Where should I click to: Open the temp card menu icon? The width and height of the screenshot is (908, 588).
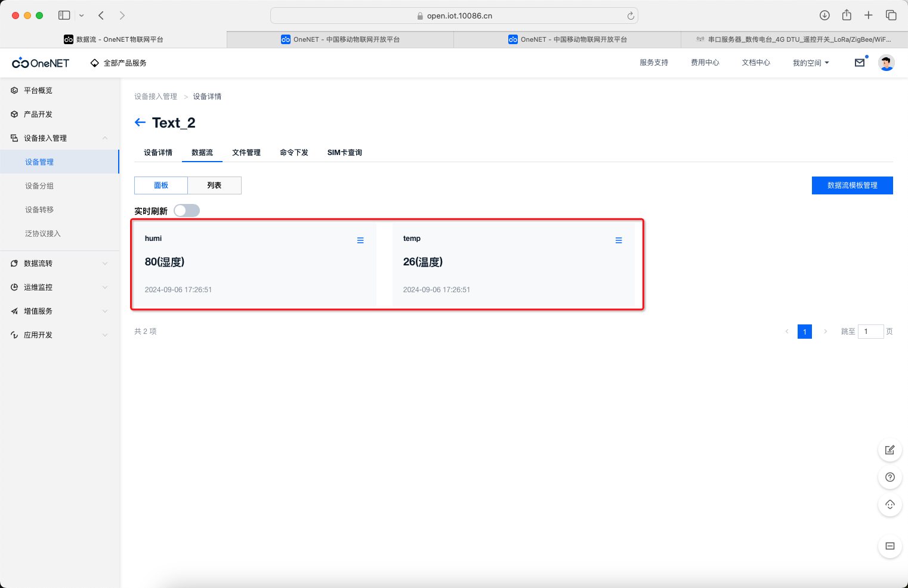tap(619, 240)
